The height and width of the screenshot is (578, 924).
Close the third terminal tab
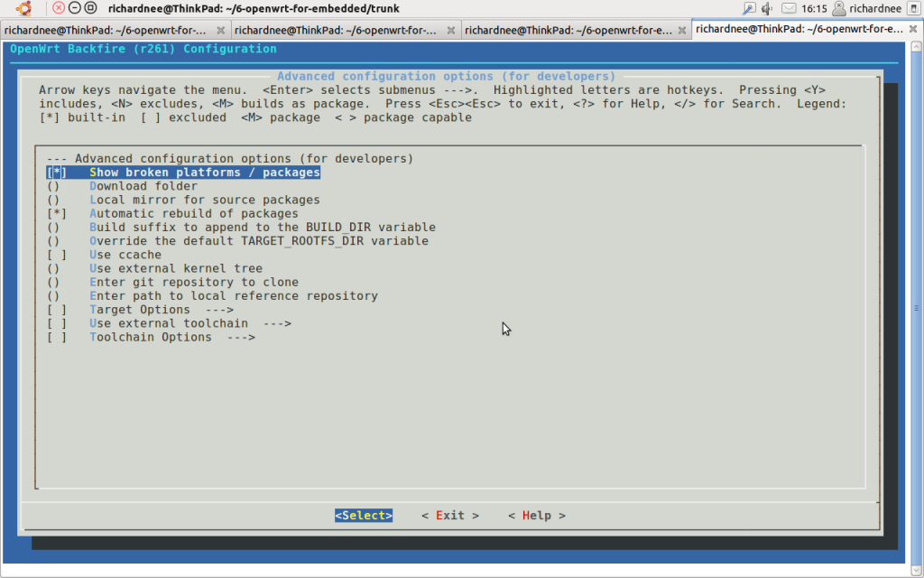[x=682, y=30]
